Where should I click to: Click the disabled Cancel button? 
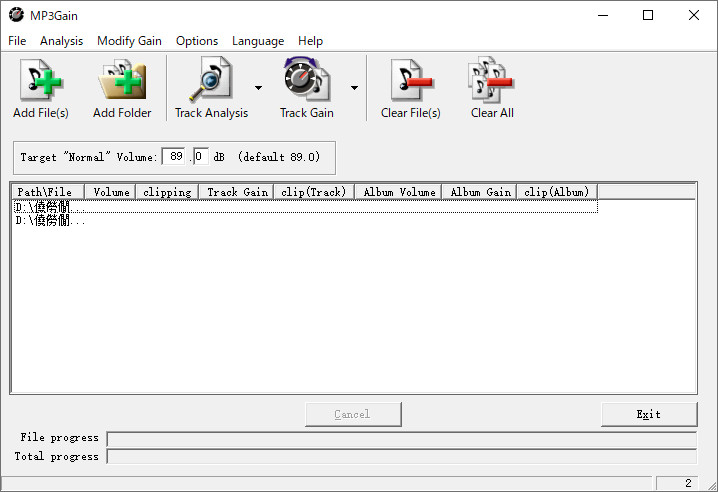[x=353, y=415]
